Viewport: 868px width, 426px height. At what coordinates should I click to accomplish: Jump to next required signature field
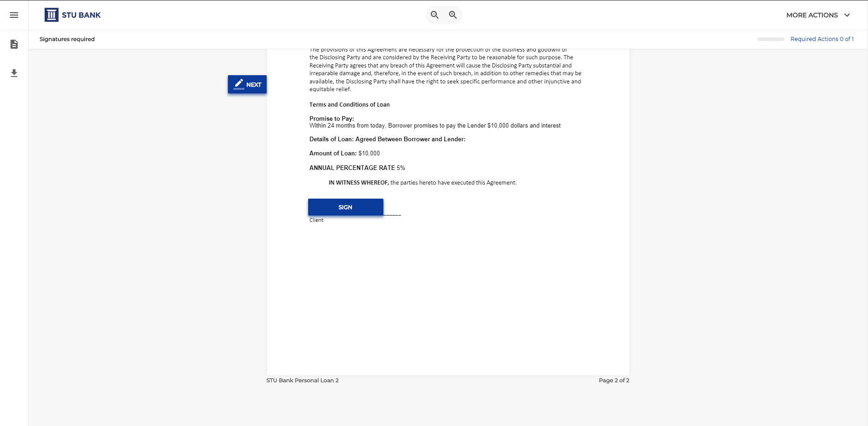pyautogui.click(x=247, y=84)
